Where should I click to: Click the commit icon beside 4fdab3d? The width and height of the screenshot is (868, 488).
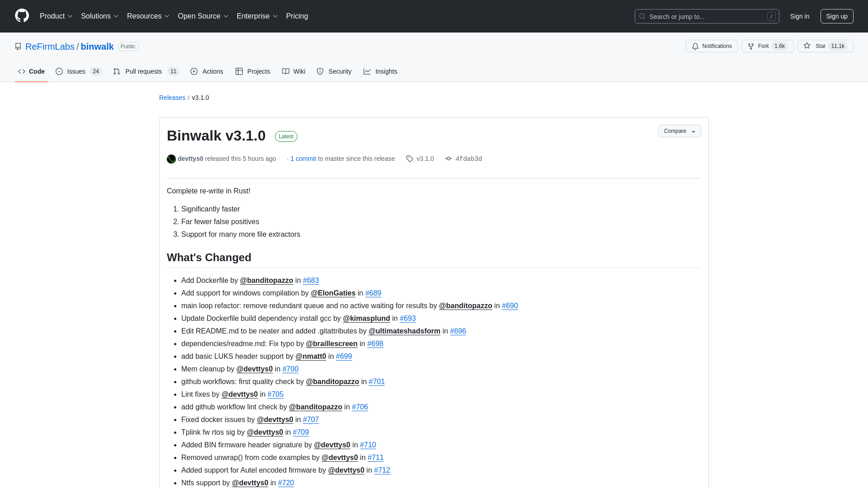coord(448,159)
